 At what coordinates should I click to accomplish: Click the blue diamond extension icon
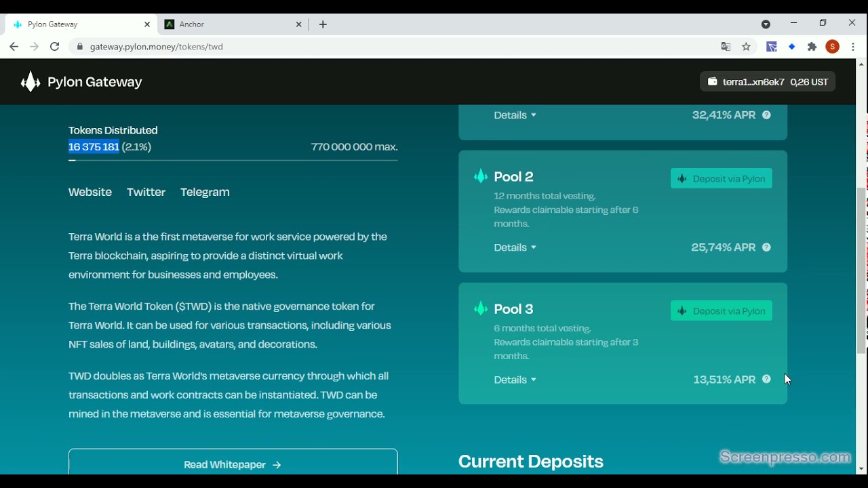pyautogui.click(x=791, y=47)
